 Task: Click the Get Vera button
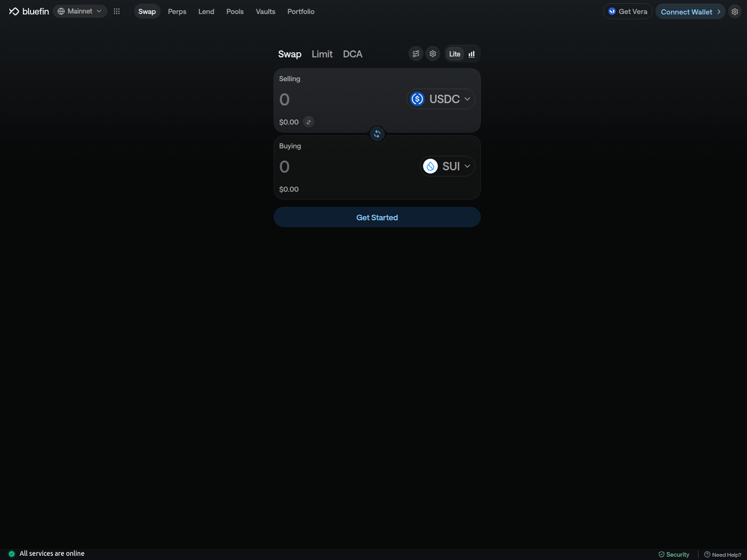pyautogui.click(x=628, y=12)
